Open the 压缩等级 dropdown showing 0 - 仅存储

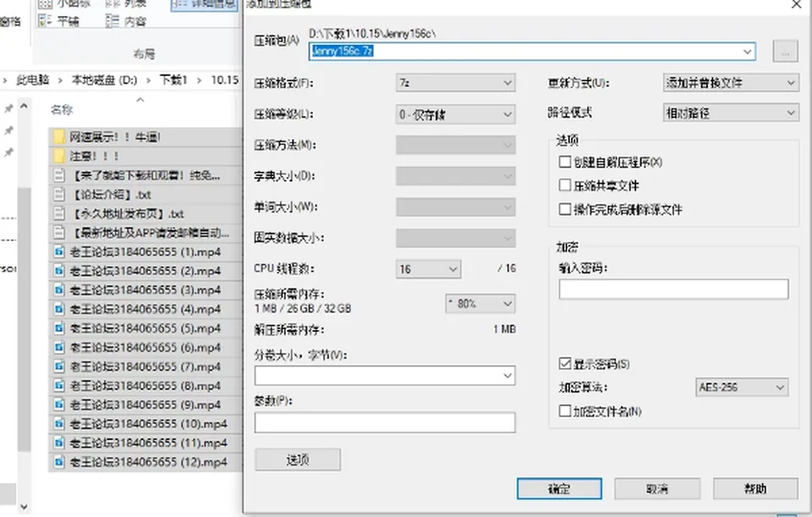[x=456, y=114]
